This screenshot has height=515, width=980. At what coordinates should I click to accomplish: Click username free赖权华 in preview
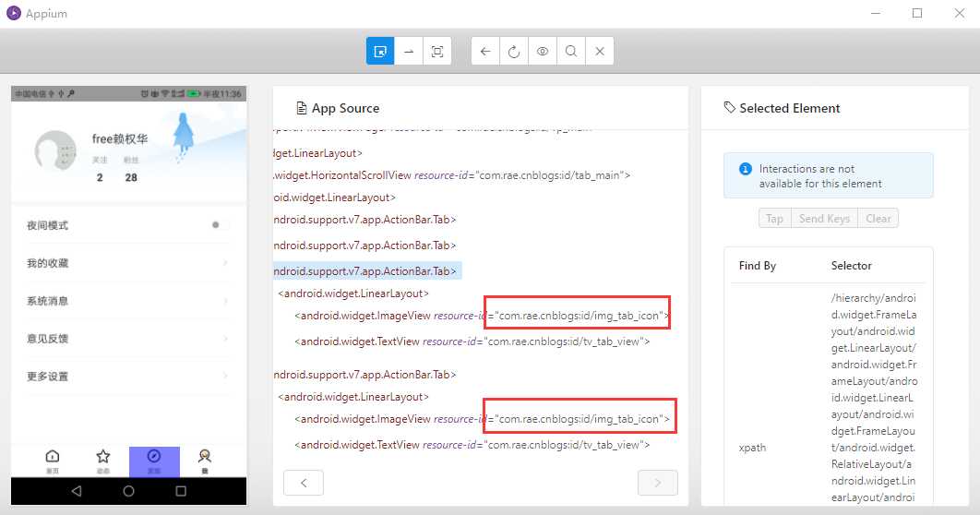[x=120, y=138]
